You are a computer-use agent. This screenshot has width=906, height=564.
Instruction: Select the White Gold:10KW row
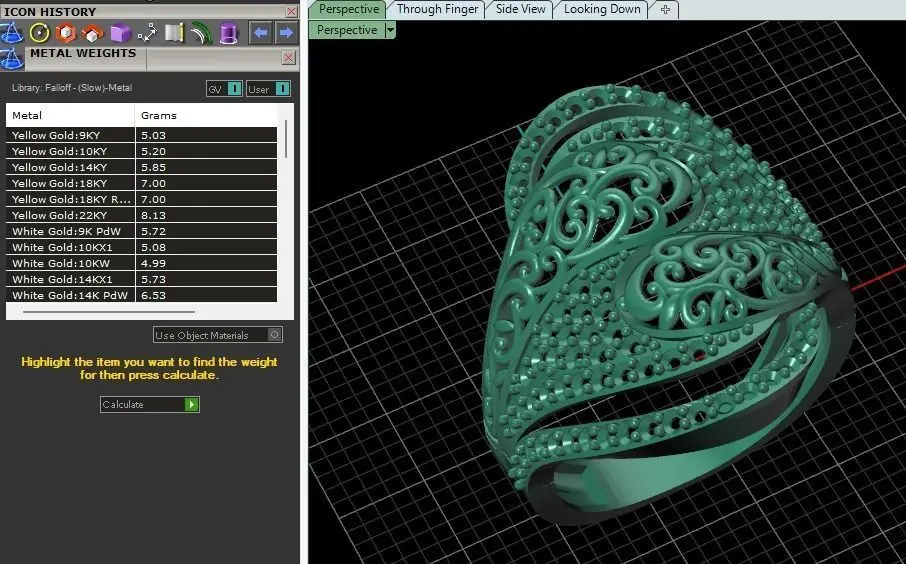click(142, 264)
